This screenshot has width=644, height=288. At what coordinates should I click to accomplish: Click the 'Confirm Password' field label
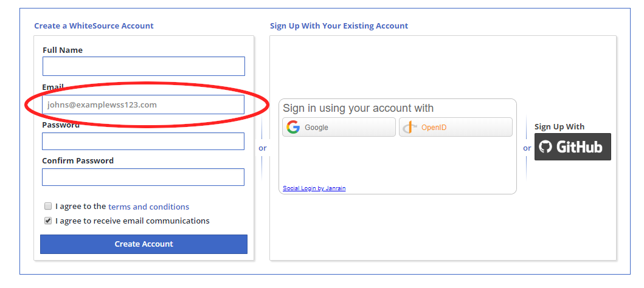[78, 161]
